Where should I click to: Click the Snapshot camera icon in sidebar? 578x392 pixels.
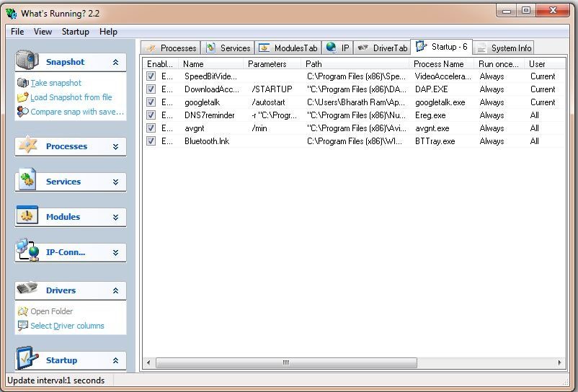point(27,61)
